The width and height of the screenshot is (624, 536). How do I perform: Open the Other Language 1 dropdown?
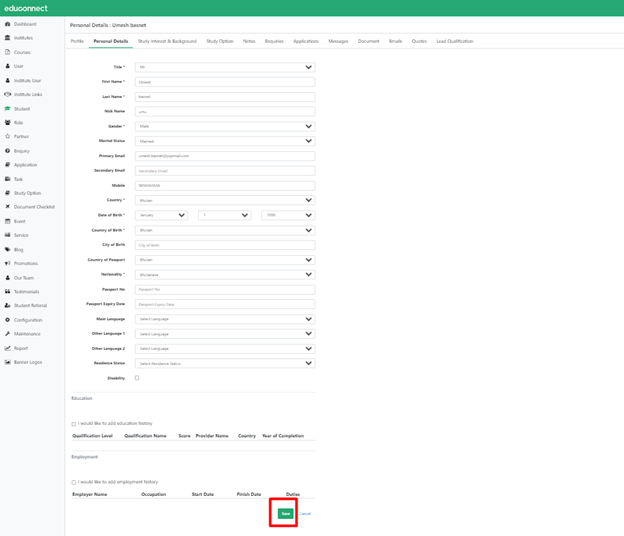pyautogui.click(x=225, y=334)
